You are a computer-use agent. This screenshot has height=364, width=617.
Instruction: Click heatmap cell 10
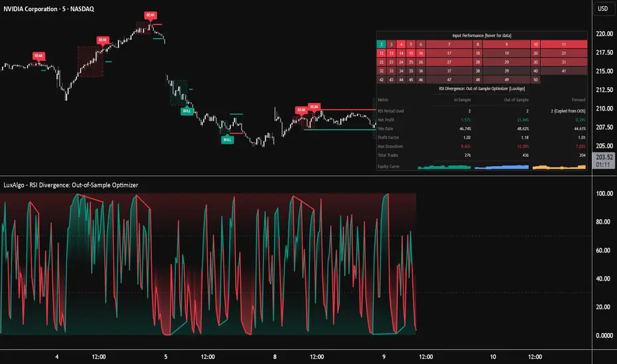536,44
